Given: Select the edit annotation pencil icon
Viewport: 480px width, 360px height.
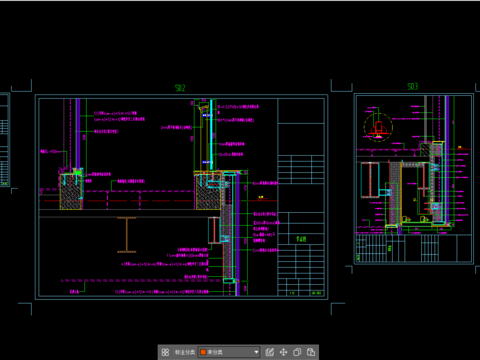Looking at the screenshot, I should [269, 352].
